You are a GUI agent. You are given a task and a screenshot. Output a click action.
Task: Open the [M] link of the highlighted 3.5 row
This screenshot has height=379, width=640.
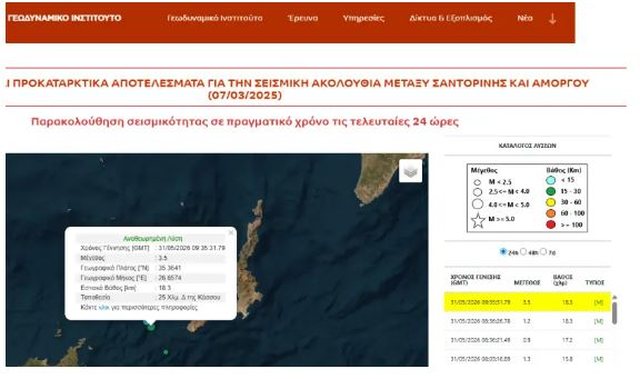(x=598, y=302)
